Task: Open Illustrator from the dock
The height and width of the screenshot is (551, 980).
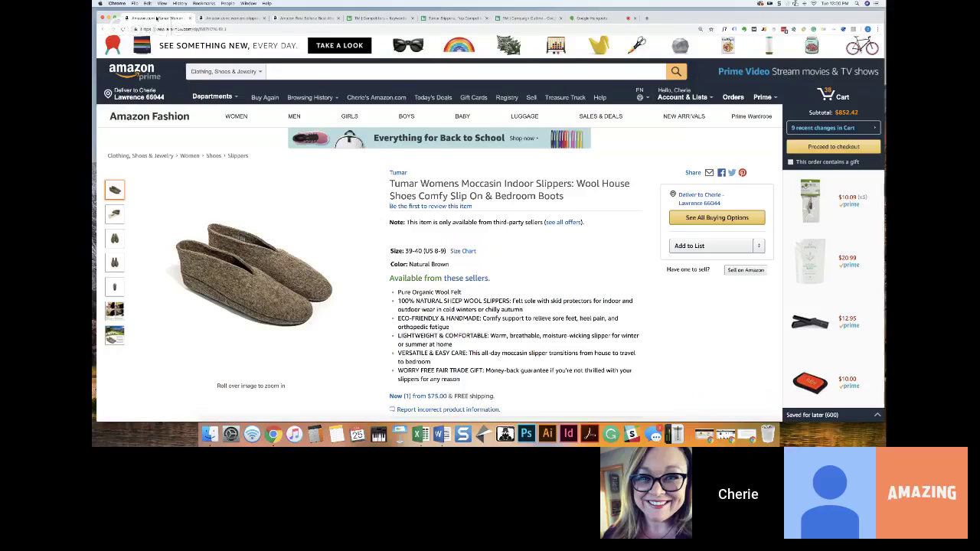Action: (x=547, y=435)
